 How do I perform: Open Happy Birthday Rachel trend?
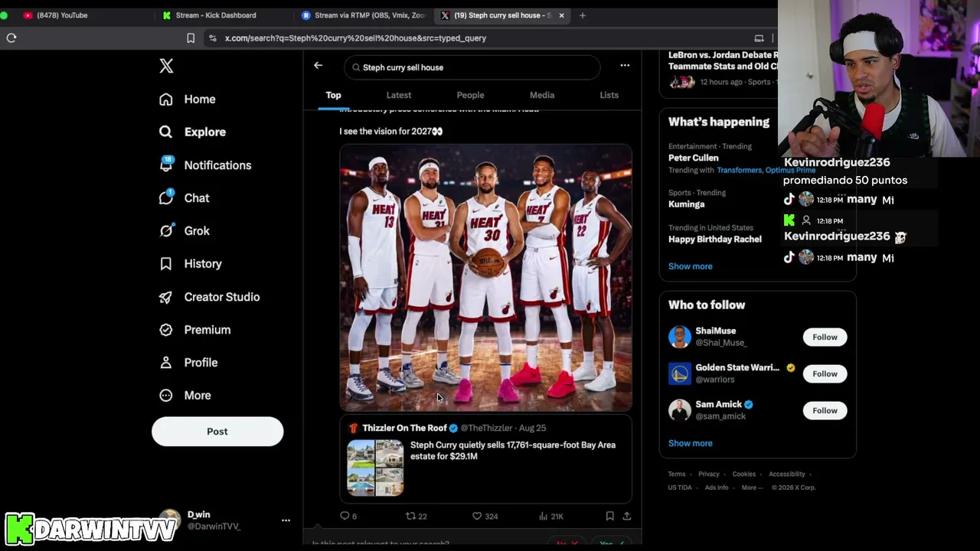pyautogui.click(x=714, y=240)
